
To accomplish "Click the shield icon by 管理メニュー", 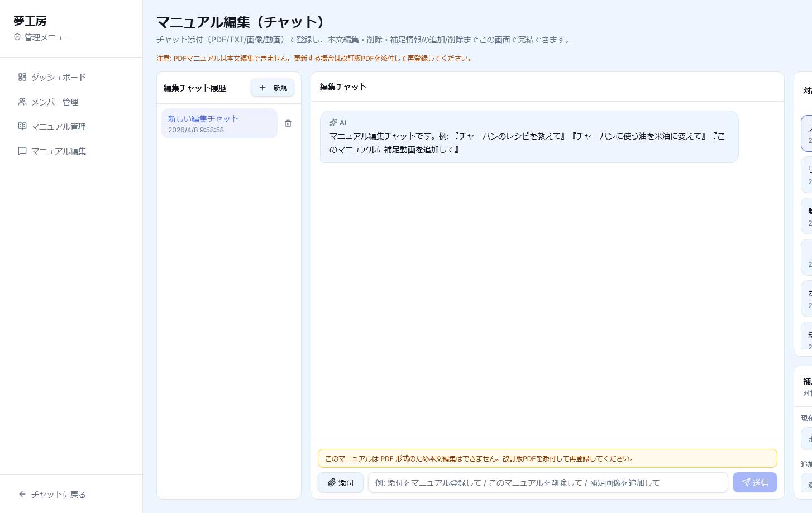I will (x=17, y=37).
